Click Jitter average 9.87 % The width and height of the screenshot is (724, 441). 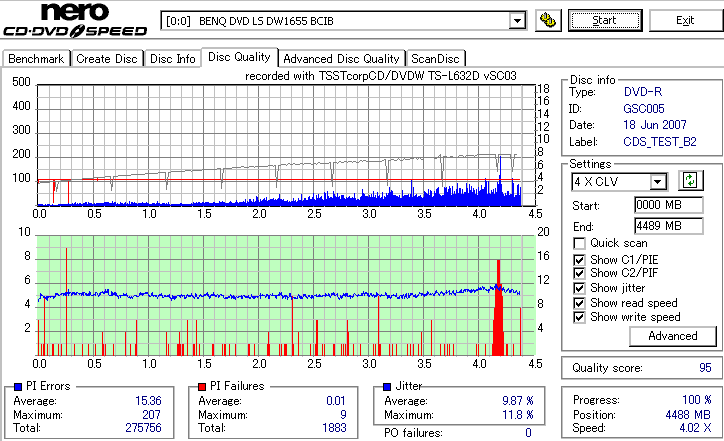(x=518, y=401)
